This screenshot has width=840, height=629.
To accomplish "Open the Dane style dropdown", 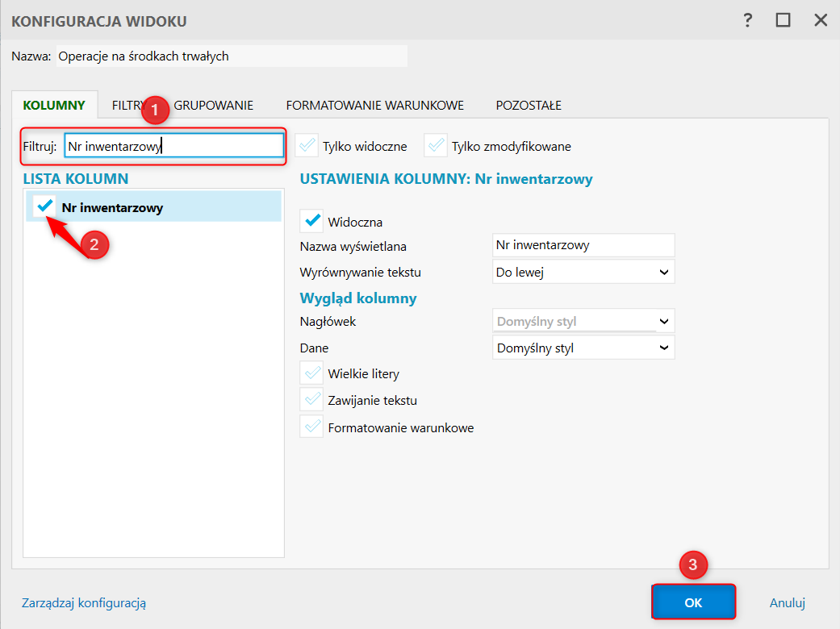I will tap(583, 348).
